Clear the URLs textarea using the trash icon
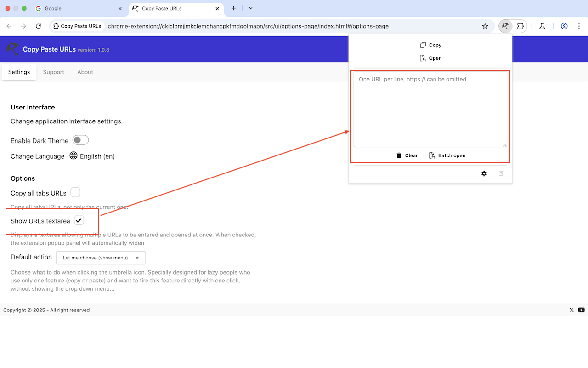This screenshot has height=368, width=588. click(x=407, y=155)
